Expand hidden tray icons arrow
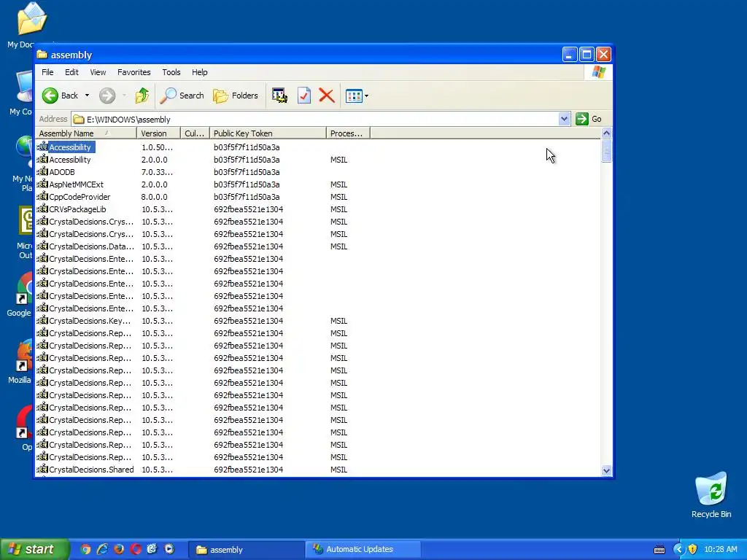Viewport: 747px width, 560px height. click(678, 550)
